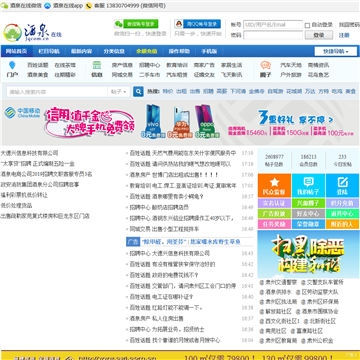Open the 登陆 pencil-edit tile

(x=343, y=186)
